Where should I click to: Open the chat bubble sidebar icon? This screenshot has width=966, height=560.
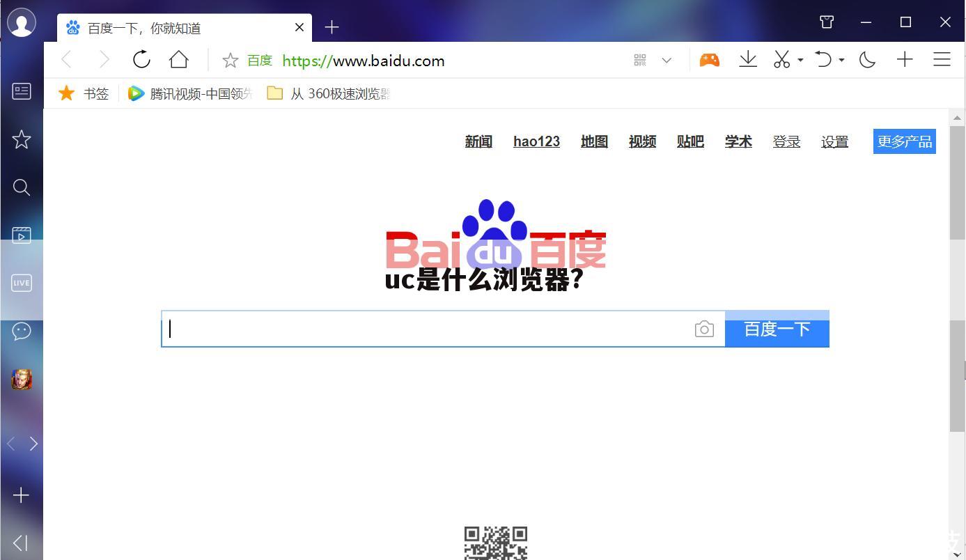click(22, 331)
